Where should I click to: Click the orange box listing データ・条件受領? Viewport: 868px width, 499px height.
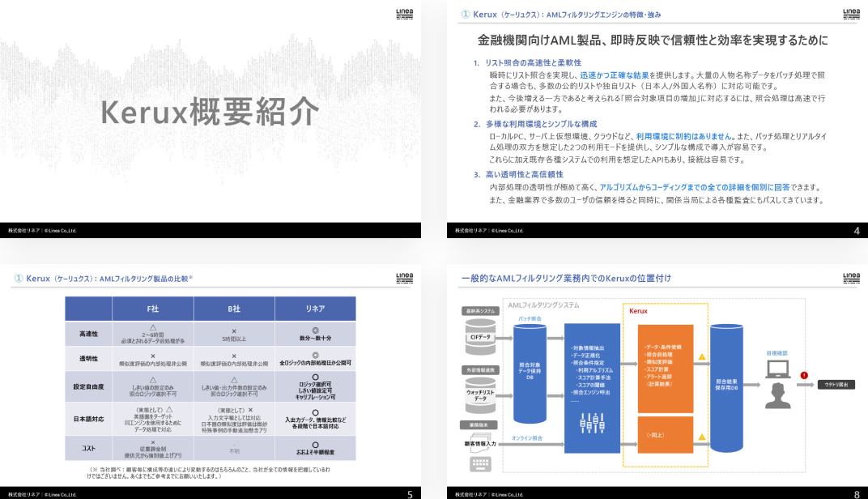666,369
